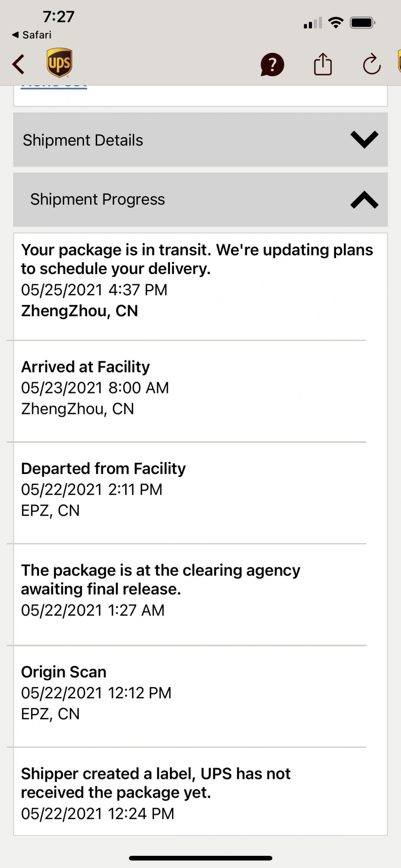This screenshot has width=401, height=868.
Task: Tap the battery indicator icon
Action: (362, 23)
